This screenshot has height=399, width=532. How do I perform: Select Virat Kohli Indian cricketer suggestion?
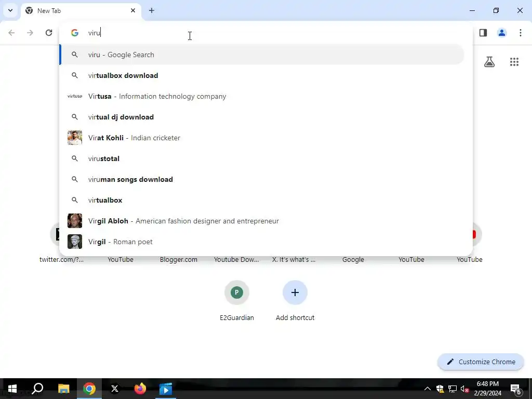(x=262, y=138)
